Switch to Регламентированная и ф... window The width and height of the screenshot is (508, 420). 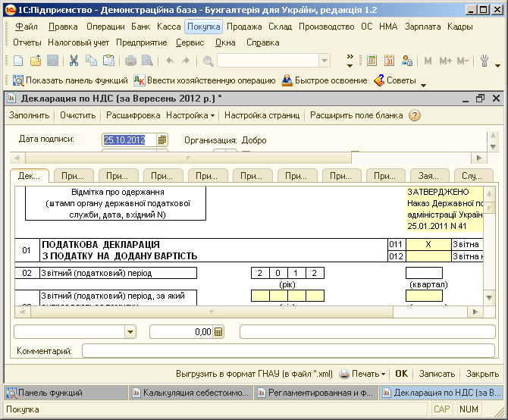click(316, 393)
